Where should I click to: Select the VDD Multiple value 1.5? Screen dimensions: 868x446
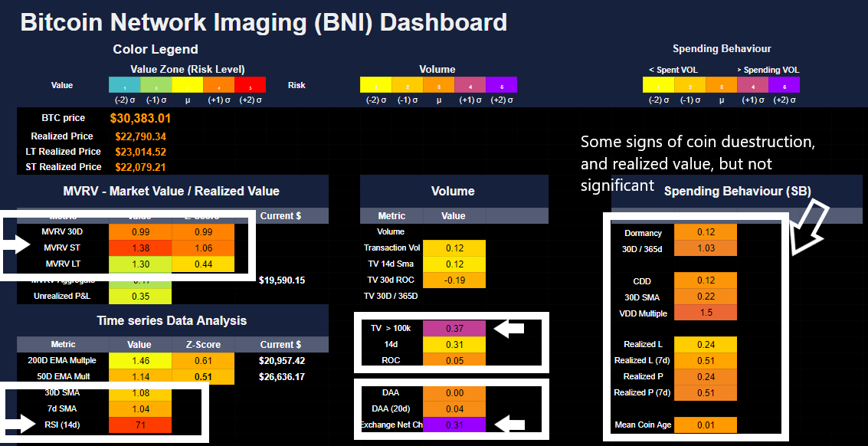pyautogui.click(x=706, y=313)
